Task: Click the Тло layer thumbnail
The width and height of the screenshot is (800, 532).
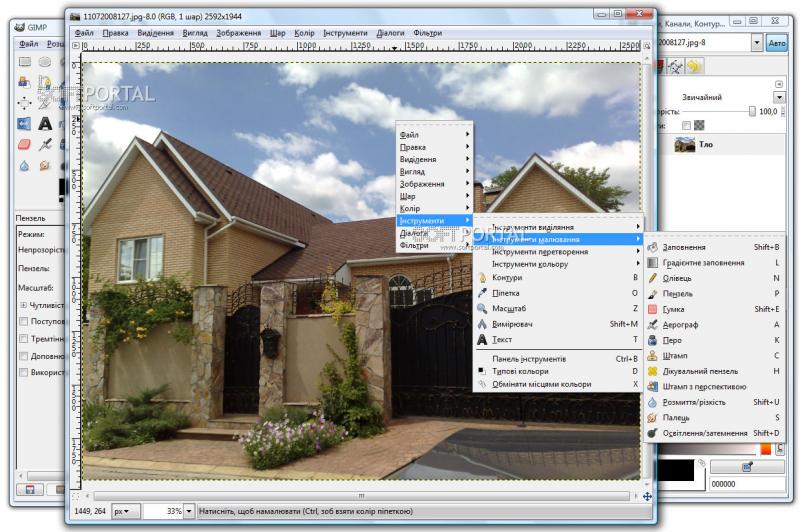Action: [685, 144]
